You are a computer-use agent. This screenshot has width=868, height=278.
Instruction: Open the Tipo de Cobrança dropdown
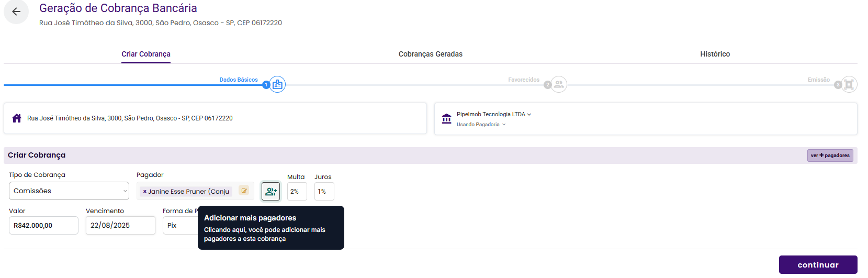pyautogui.click(x=69, y=191)
